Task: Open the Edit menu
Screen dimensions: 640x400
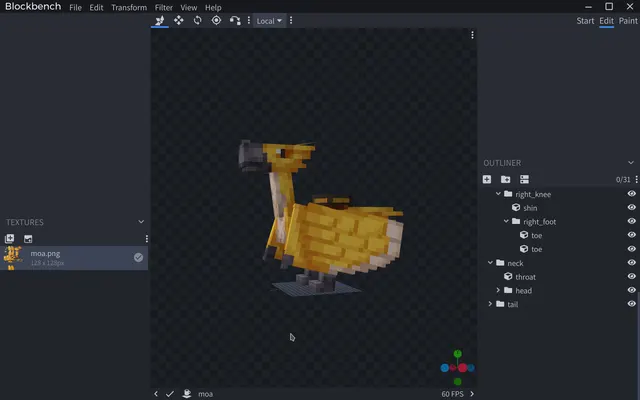Action: coord(96,7)
